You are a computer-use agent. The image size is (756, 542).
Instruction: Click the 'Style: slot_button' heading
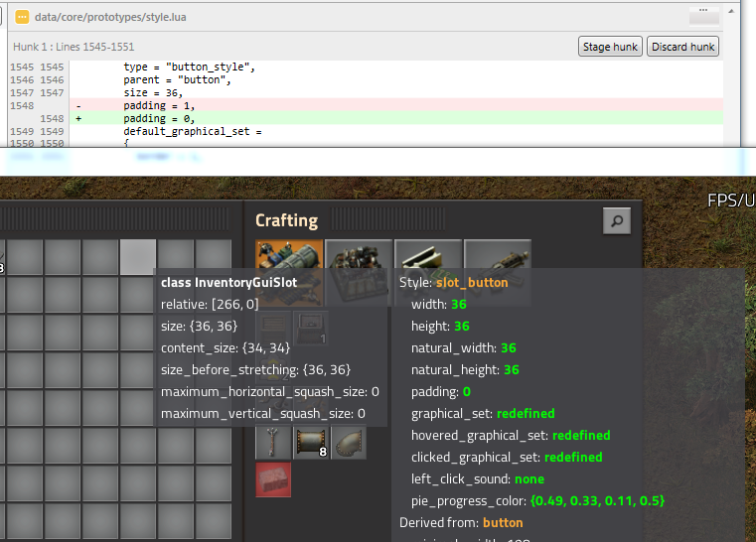point(454,282)
